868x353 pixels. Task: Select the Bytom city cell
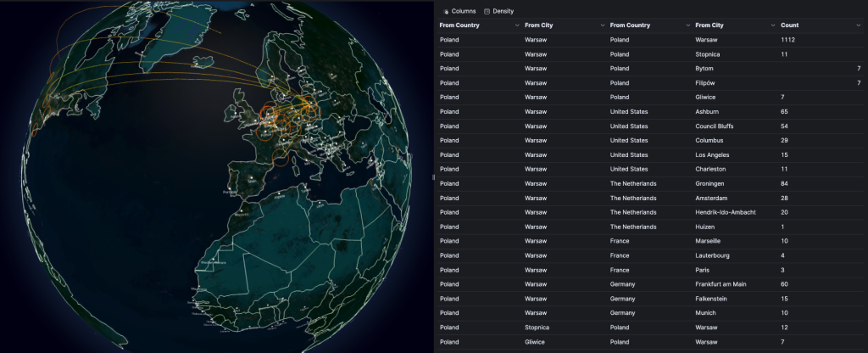[x=704, y=69]
